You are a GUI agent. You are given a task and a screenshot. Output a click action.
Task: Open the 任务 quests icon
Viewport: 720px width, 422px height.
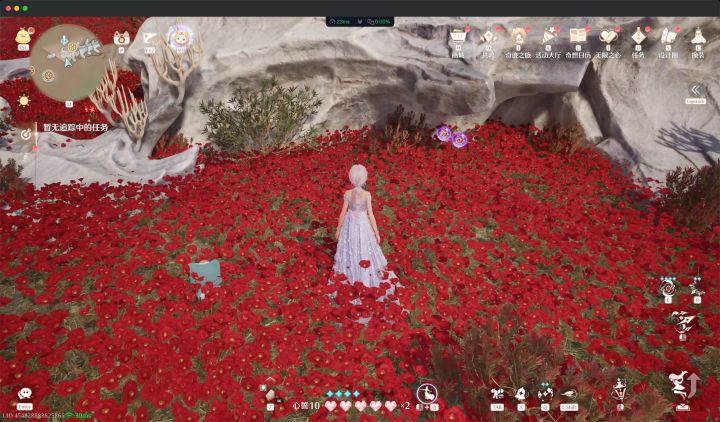pos(638,36)
